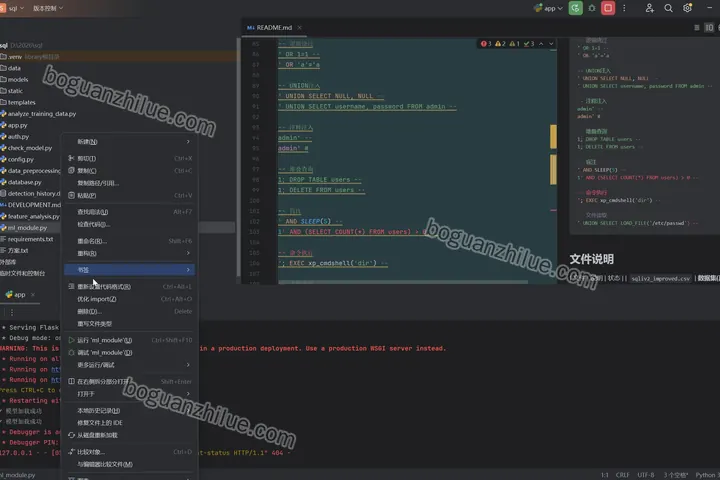The height and width of the screenshot is (480, 720).
Task: Click the green run triangle for ml_module
Action: tap(71, 340)
